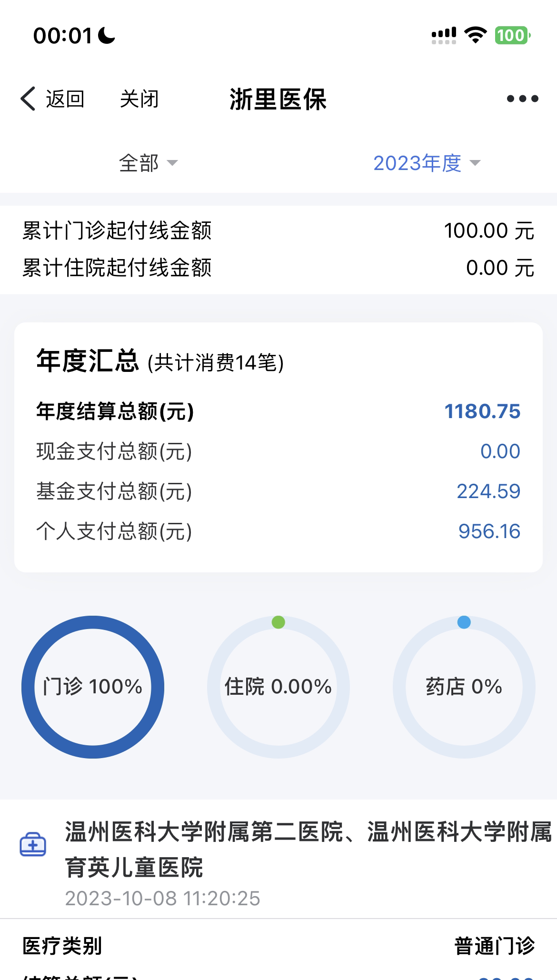Open the 温州医科大学附属第二医院 record entry
This screenshot has width=557, height=980.
tap(307, 850)
